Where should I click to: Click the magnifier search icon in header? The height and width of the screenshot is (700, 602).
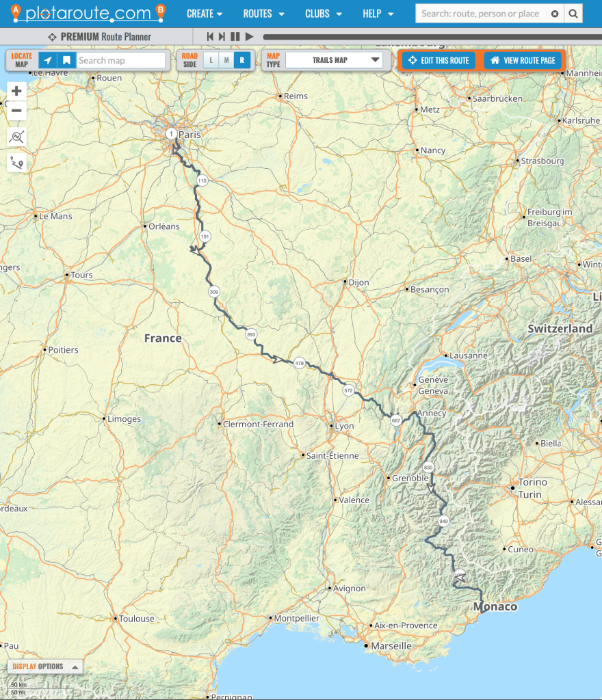[573, 13]
